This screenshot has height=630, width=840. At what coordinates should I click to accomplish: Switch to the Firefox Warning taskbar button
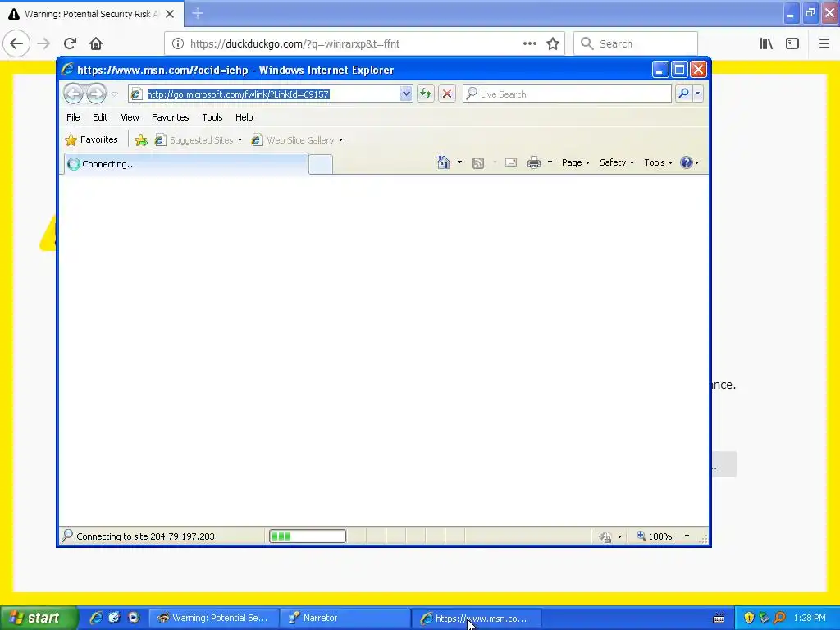click(x=214, y=618)
